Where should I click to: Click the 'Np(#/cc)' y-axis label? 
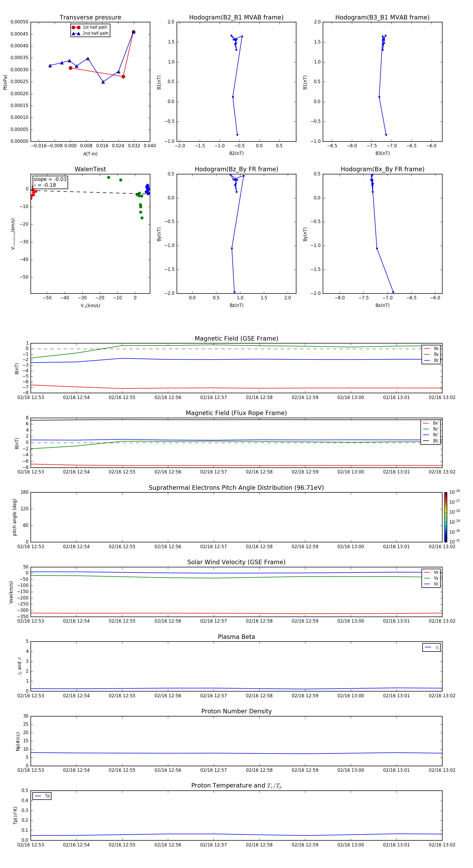[18, 741]
